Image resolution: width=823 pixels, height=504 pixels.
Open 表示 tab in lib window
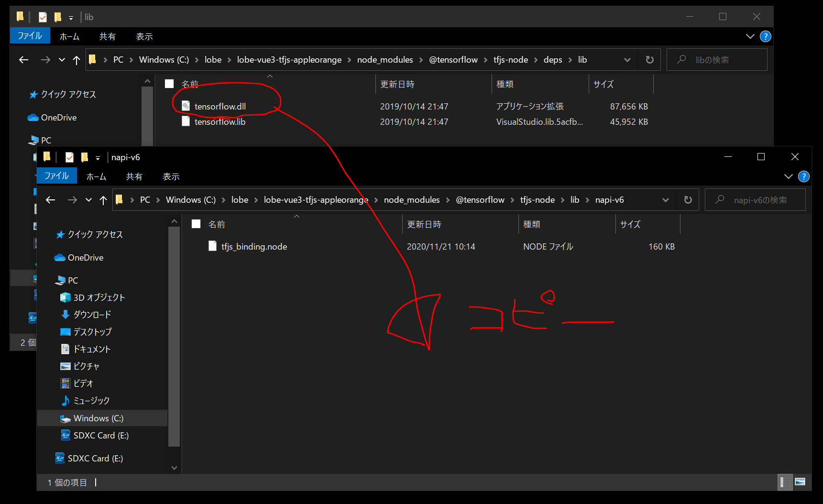pyautogui.click(x=144, y=36)
